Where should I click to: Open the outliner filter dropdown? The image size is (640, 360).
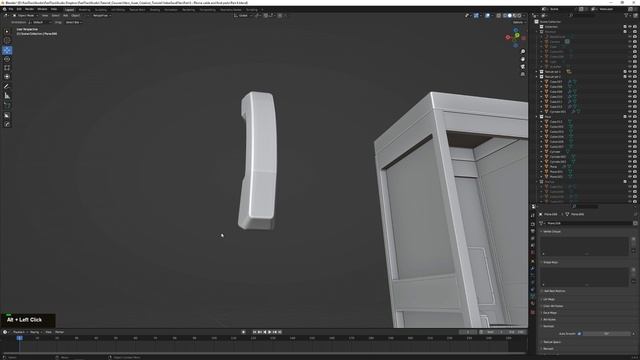(x=627, y=16)
